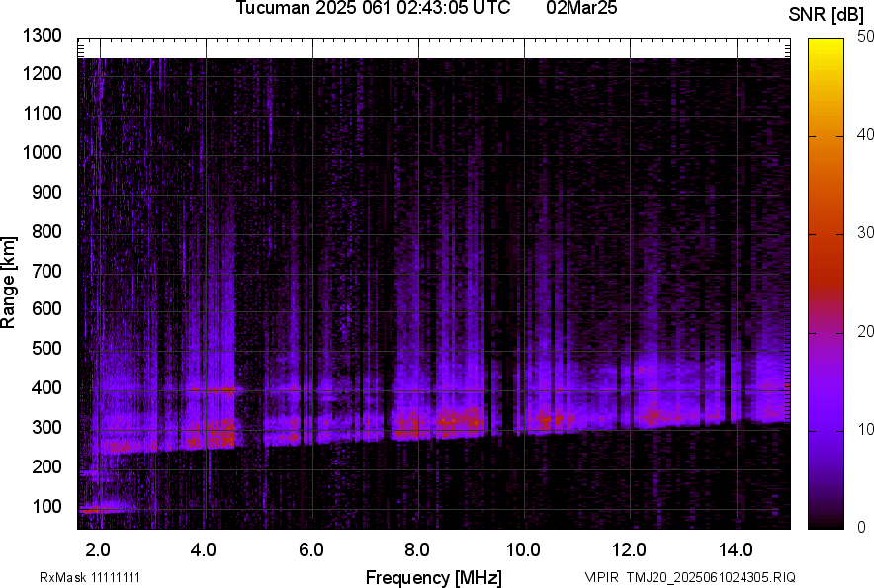
Task: Click the 14.0 frequency tick label
Action: 735,548
